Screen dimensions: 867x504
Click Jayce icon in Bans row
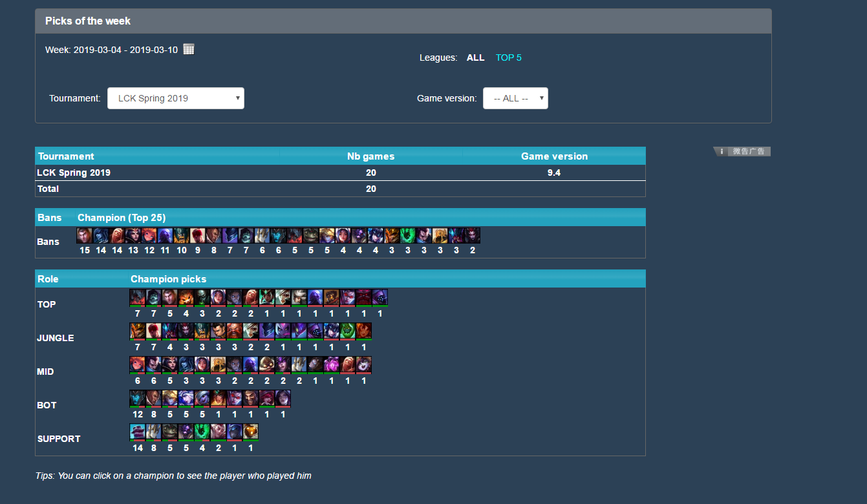[x=85, y=235]
